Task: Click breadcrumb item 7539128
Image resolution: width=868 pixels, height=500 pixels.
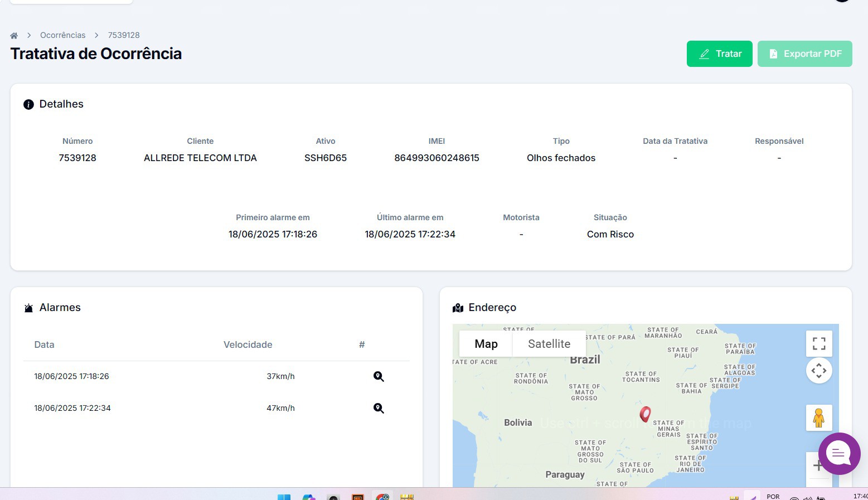Action: click(x=124, y=35)
